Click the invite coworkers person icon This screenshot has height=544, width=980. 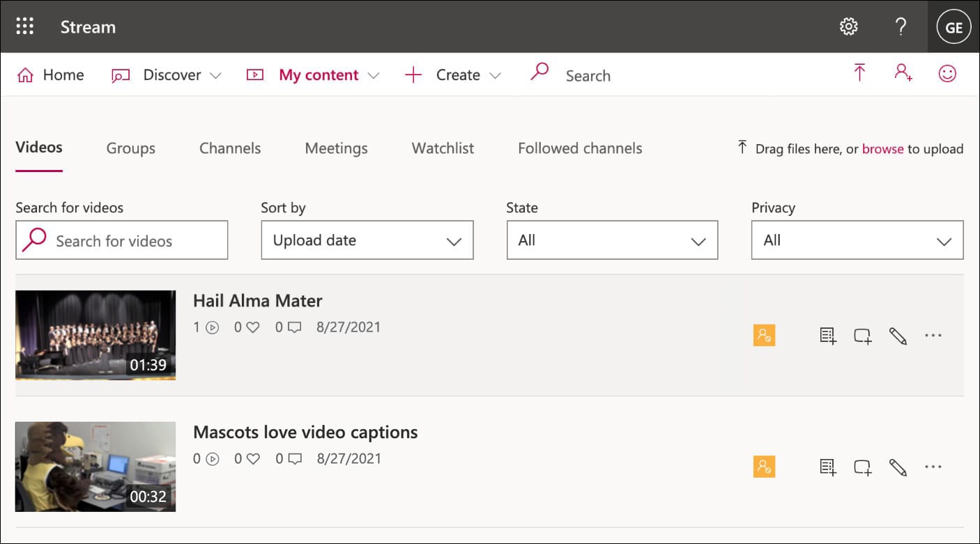(x=903, y=73)
